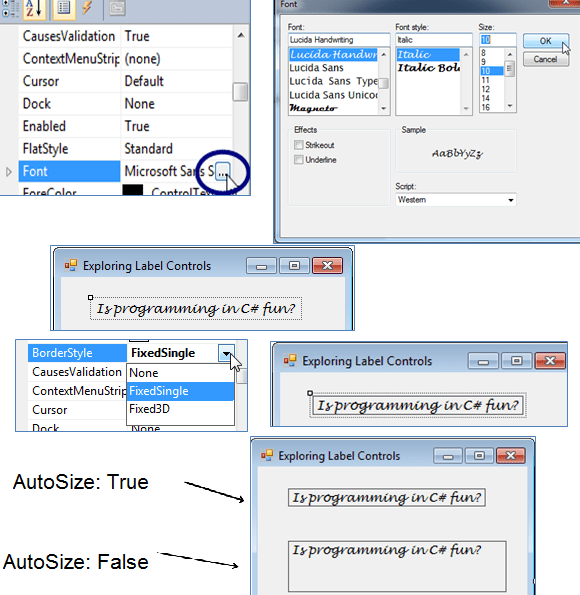Click the second form's window icon
Screen dimensions: 580x595
(x=290, y=360)
